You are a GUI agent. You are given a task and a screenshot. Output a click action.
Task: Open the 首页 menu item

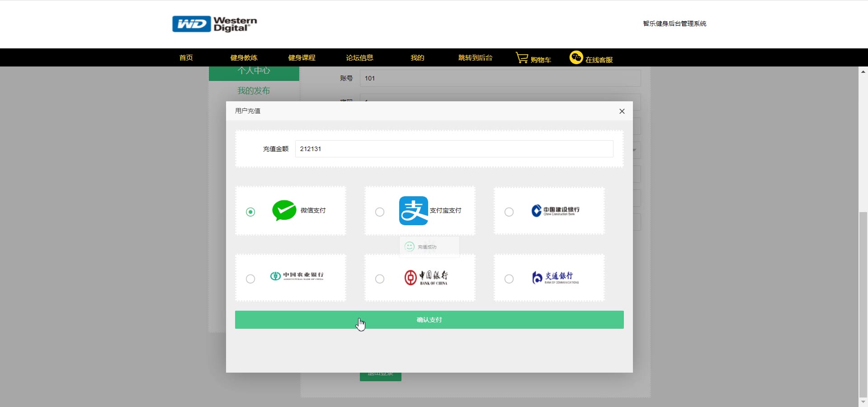click(x=186, y=57)
